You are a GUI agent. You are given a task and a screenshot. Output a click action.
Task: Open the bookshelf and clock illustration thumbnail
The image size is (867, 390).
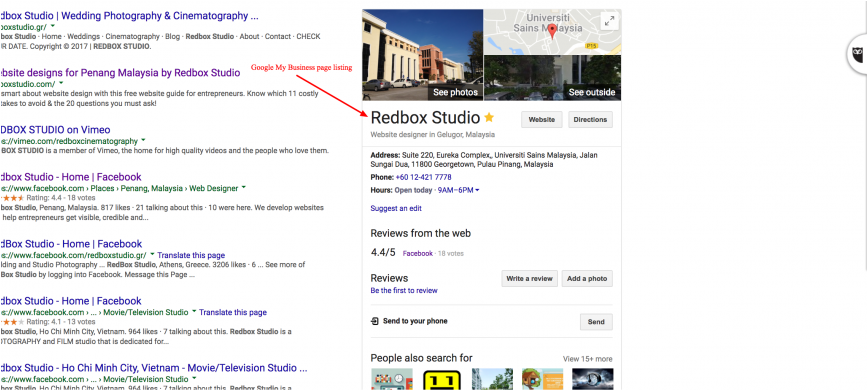pos(391,379)
